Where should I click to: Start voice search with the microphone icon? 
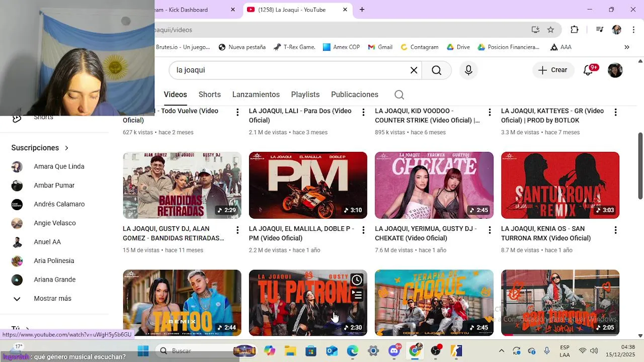[x=468, y=70]
